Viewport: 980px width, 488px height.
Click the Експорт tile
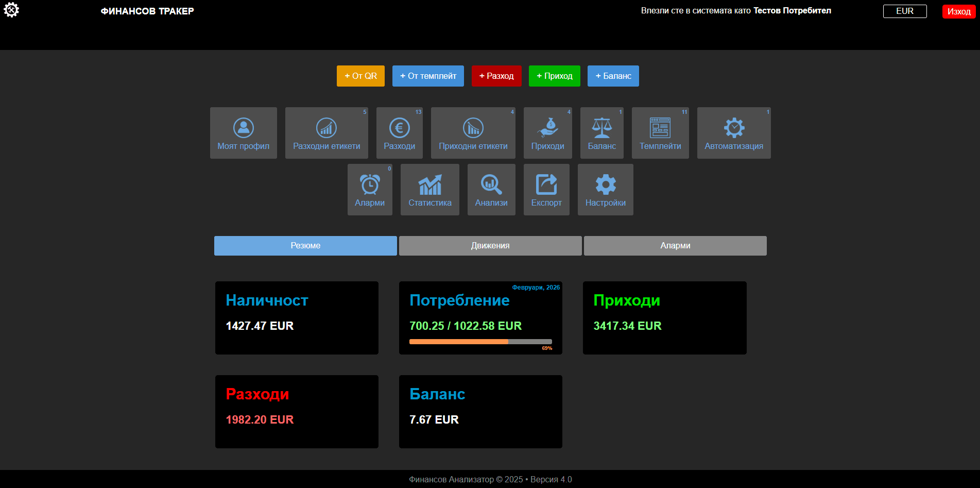(546, 190)
